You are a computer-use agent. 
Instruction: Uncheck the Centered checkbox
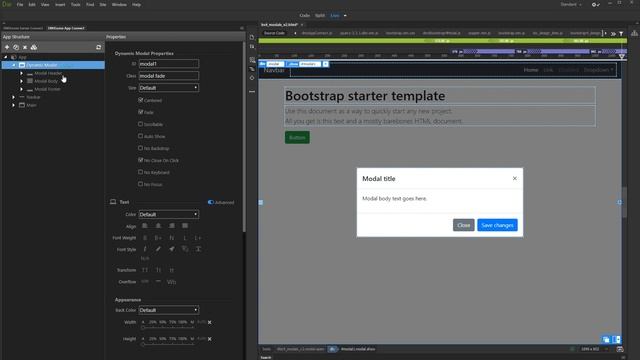coord(140,100)
